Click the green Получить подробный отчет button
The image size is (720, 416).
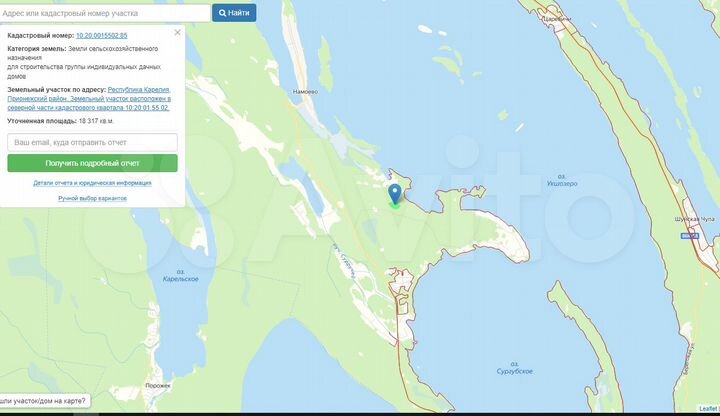[92, 163]
